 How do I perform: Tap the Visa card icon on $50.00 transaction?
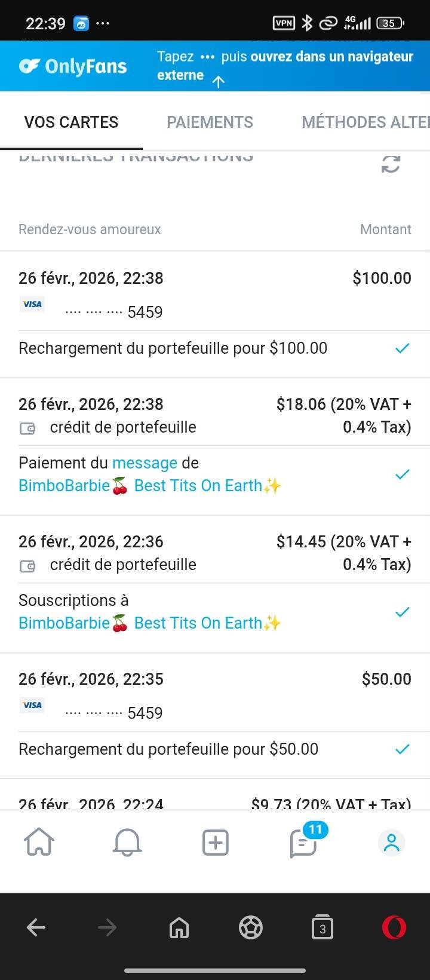coord(32,705)
